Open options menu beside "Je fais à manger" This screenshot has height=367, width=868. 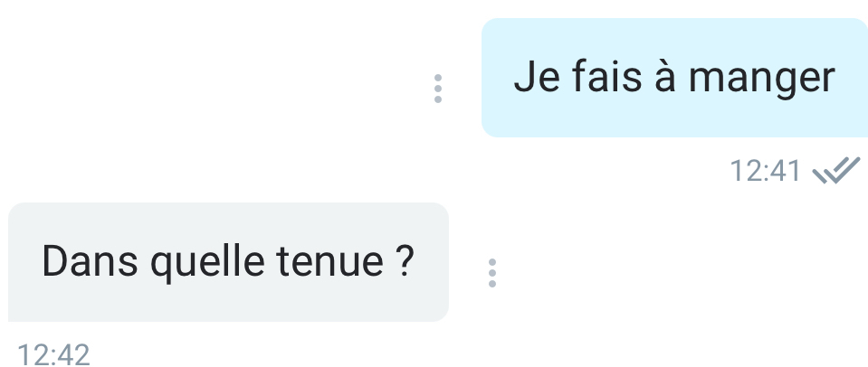438,89
